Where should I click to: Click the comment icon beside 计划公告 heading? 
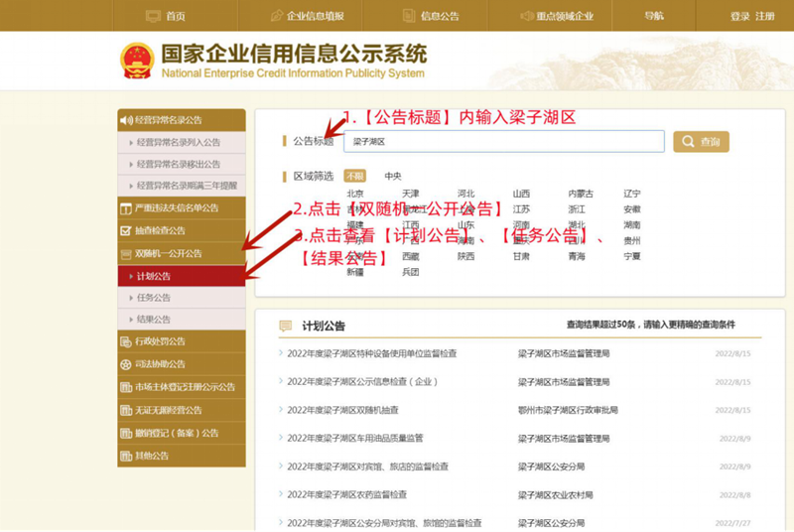(x=286, y=326)
